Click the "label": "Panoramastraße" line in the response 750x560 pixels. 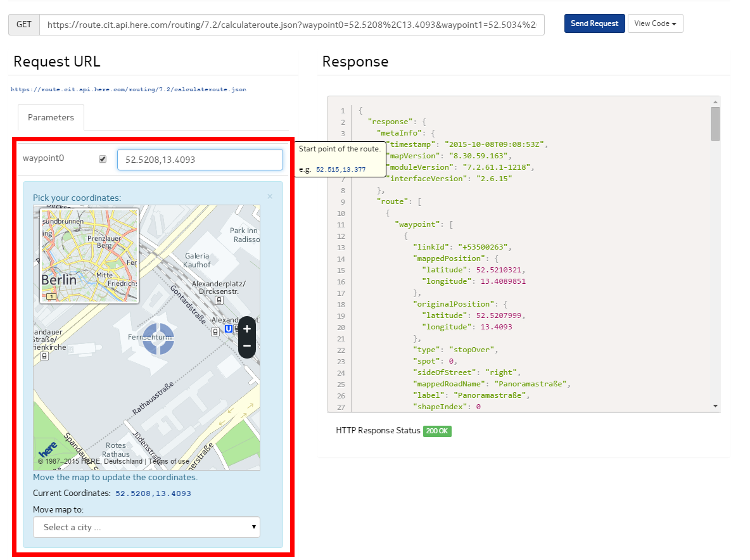[471, 395]
